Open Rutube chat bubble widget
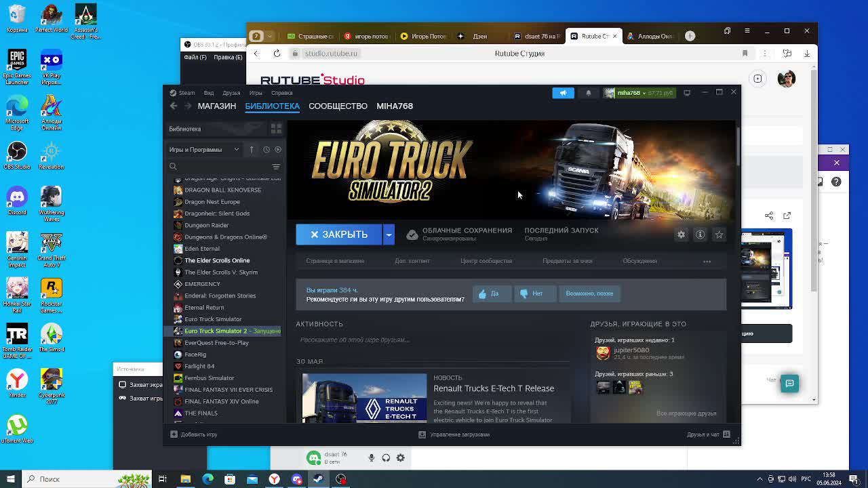 (789, 384)
